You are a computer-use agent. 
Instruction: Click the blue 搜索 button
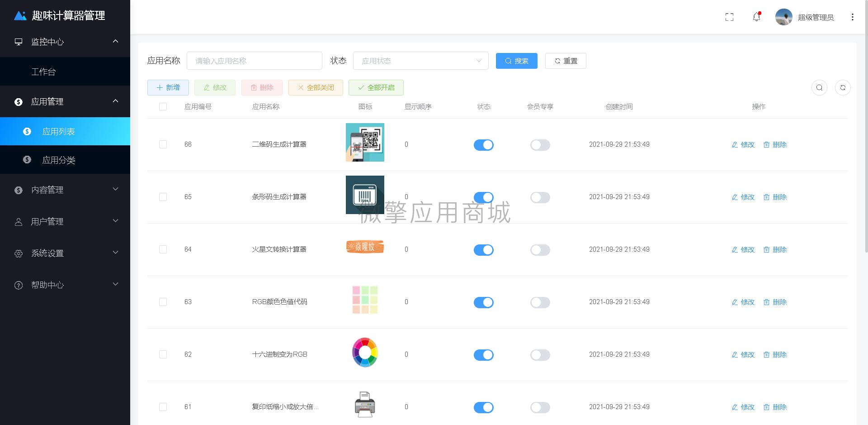(517, 61)
